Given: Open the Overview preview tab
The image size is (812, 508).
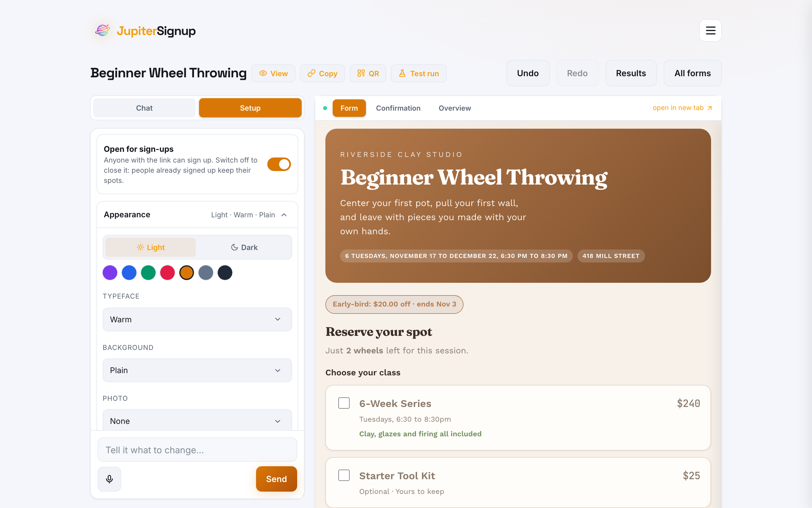Looking at the screenshot, I should (455, 108).
